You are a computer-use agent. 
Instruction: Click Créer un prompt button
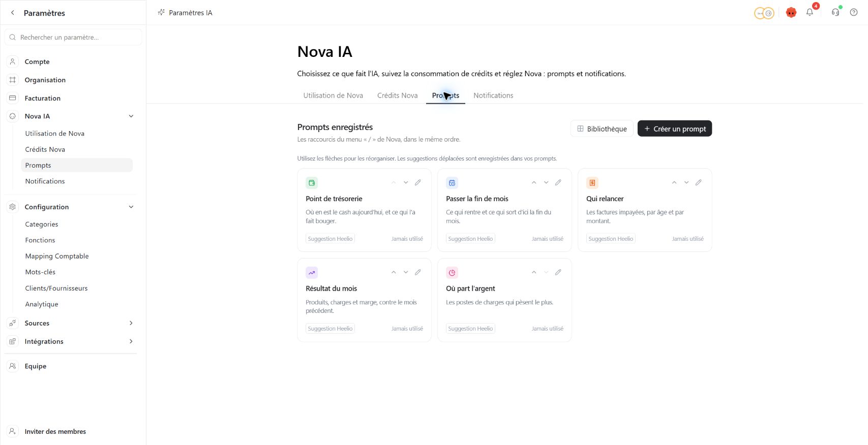(x=675, y=129)
